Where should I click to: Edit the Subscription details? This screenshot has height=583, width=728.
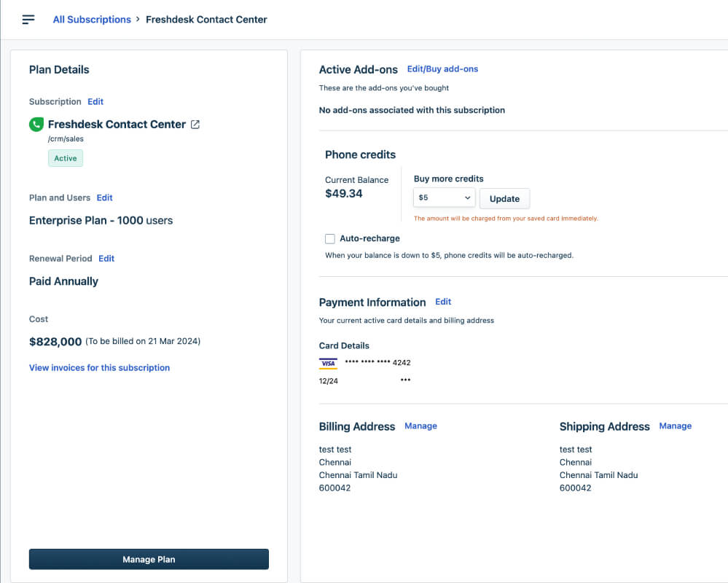pos(95,101)
